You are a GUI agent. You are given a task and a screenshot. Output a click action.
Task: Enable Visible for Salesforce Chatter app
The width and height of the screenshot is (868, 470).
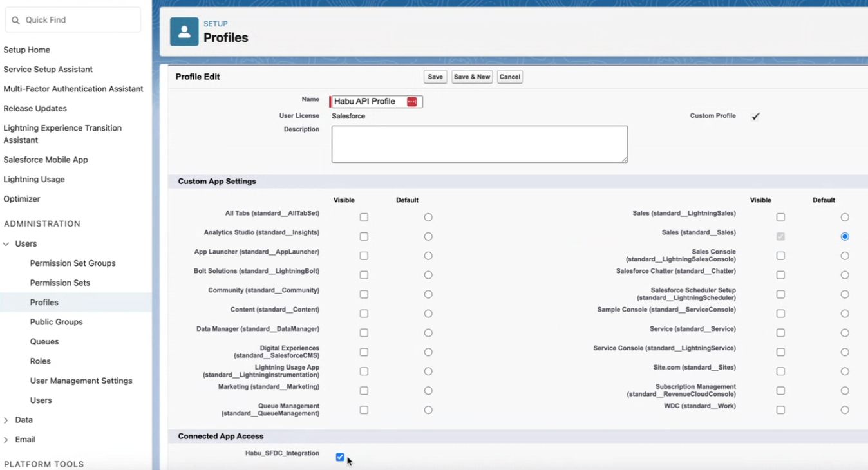(780, 275)
